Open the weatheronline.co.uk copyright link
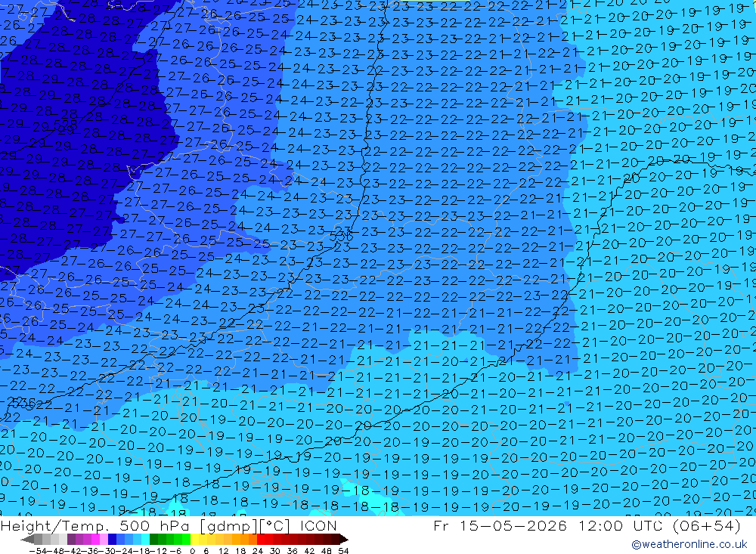Image resolution: width=756 pixels, height=554 pixels. (x=689, y=544)
